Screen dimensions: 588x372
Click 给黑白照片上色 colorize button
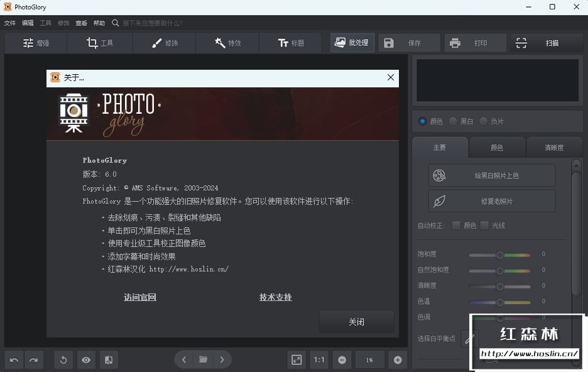pos(492,175)
